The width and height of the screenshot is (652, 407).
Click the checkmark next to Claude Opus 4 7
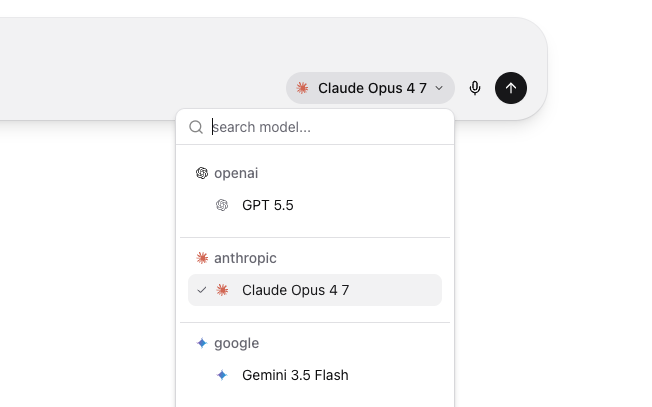pyautogui.click(x=202, y=290)
